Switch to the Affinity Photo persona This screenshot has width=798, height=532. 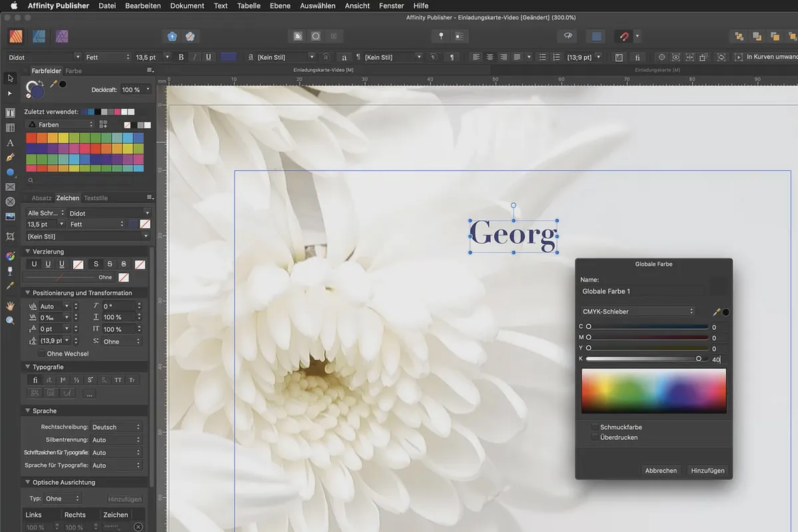coord(62,36)
